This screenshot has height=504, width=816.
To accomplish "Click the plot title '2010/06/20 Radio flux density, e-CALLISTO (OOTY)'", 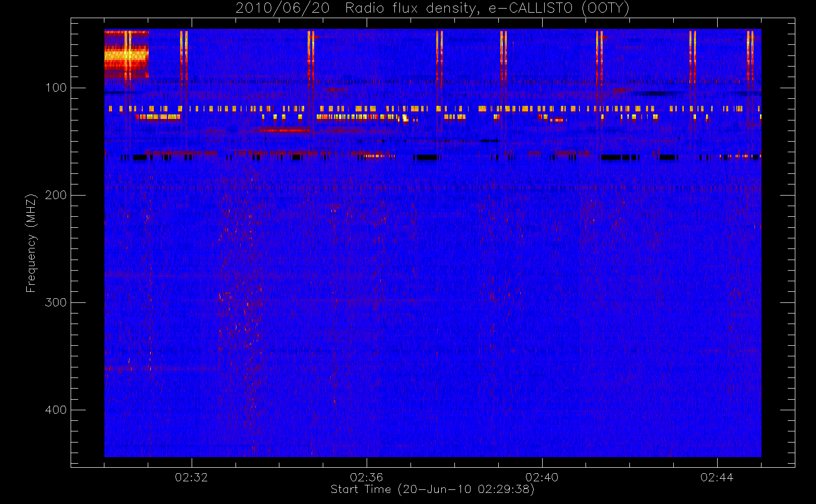I will point(433,8).
